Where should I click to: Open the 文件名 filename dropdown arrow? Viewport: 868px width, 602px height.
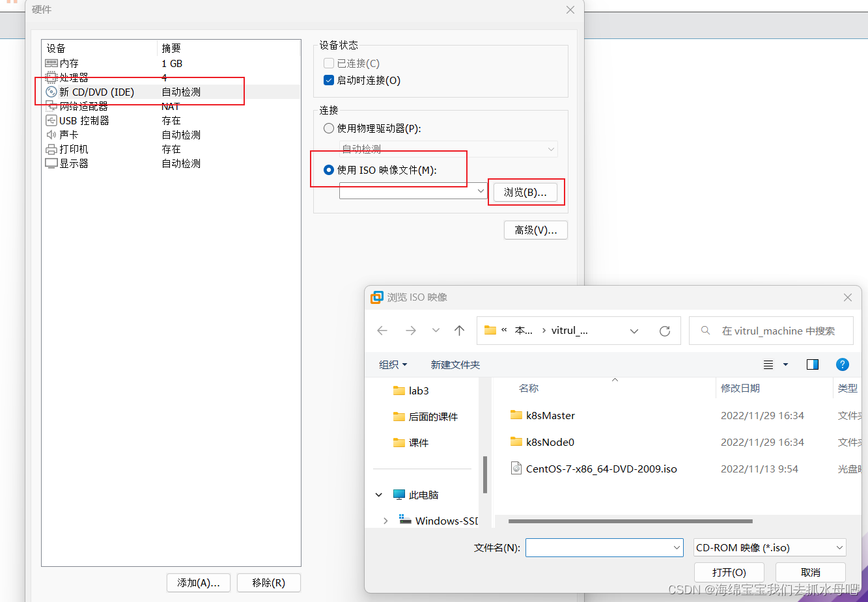click(677, 548)
